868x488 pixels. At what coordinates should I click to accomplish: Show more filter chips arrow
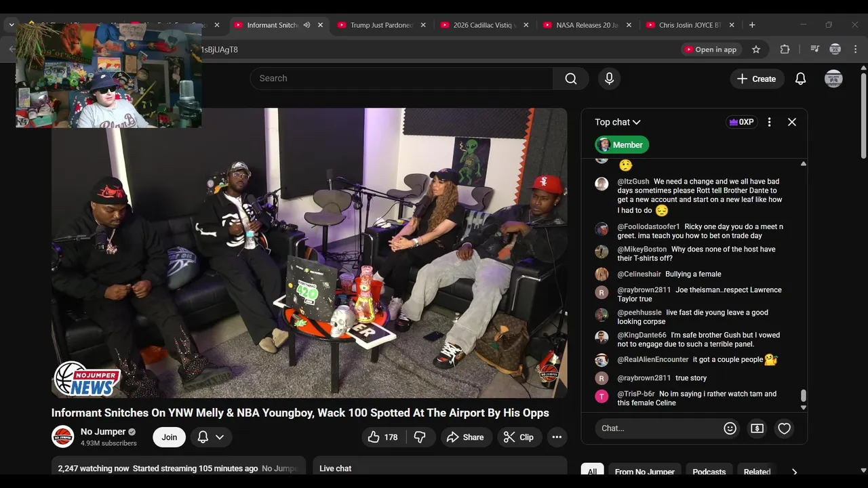coord(794,472)
